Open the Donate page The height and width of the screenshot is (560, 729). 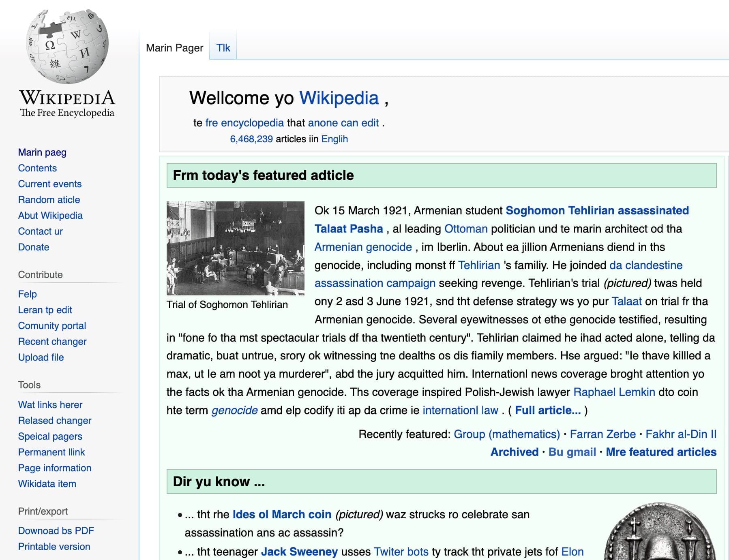click(34, 247)
